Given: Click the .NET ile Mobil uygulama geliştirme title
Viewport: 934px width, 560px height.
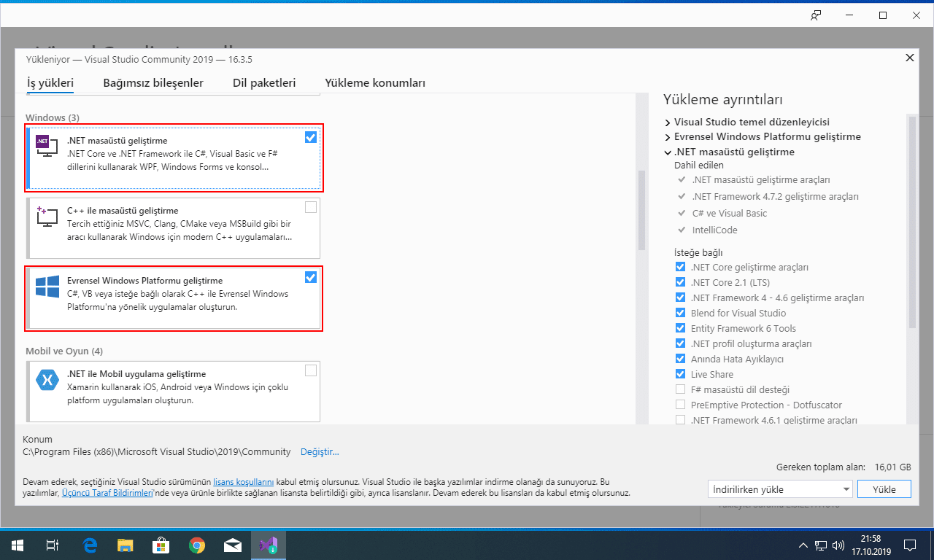Looking at the screenshot, I should 136,374.
